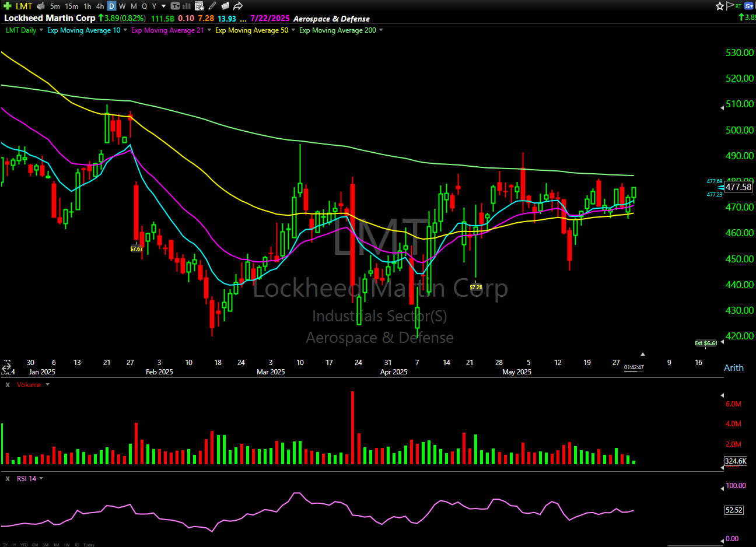Click the 7/22/2025 earnings date
The width and height of the screenshot is (756, 547).
[270, 19]
